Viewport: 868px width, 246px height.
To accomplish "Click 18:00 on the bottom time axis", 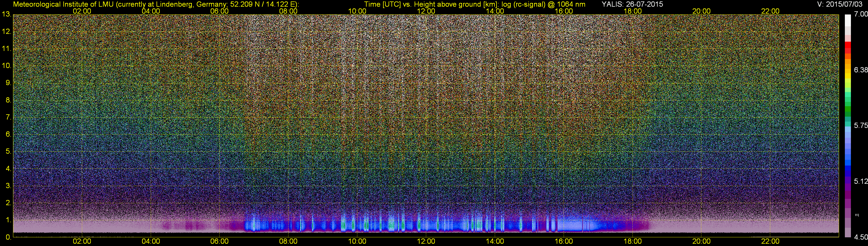I will click(x=632, y=242).
